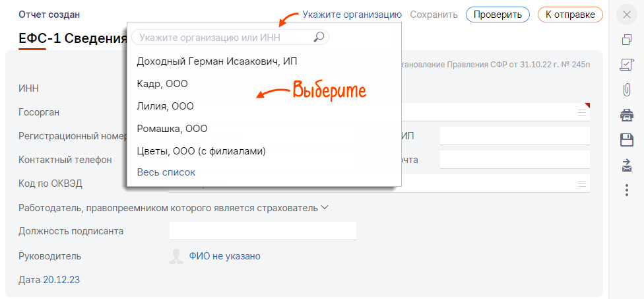
Task: Open the three-dot more options menu
Action: 627,190
